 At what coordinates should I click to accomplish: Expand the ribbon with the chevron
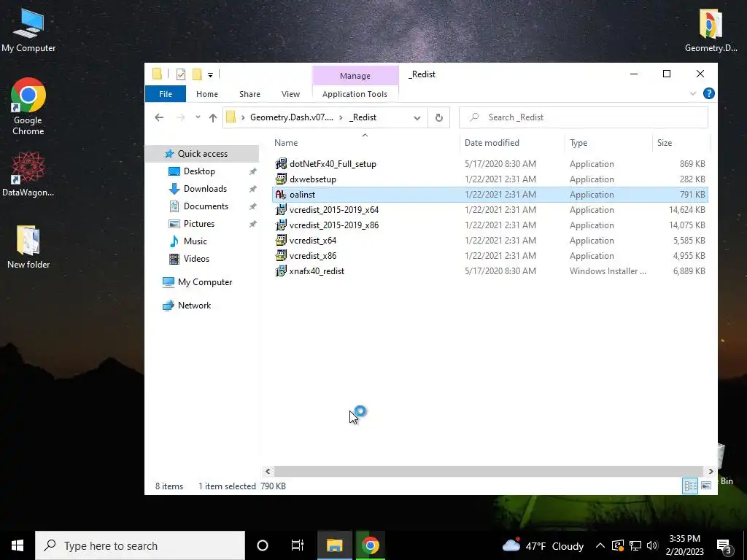(693, 94)
